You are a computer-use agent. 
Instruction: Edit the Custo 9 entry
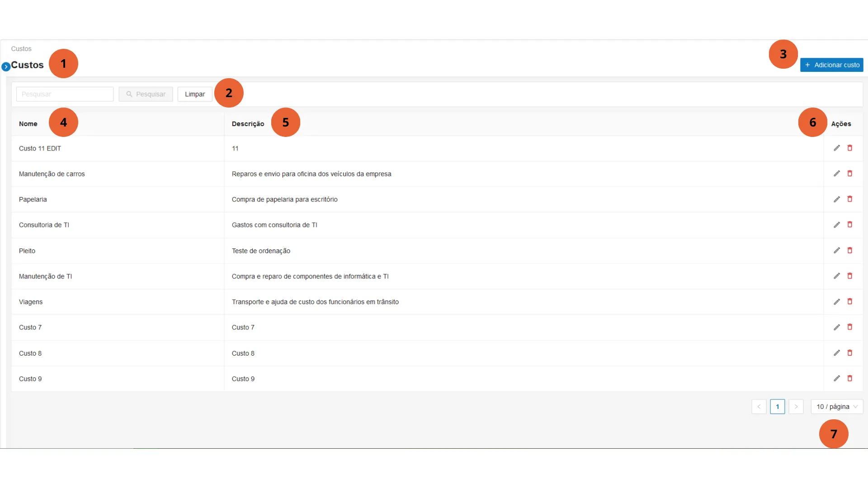pyautogui.click(x=837, y=379)
